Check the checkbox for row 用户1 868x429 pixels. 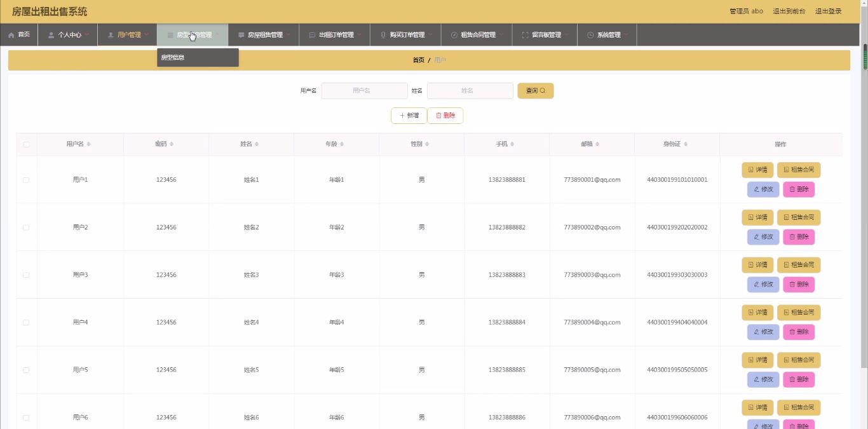tap(26, 180)
